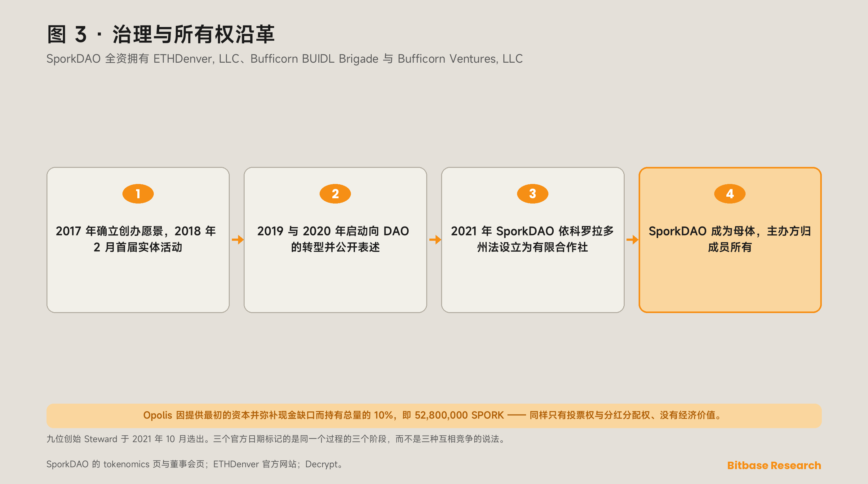This screenshot has width=868, height=484.
Task: Select highlighted card text "SporkDAO 成为母体"
Action: tap(702, 231)
